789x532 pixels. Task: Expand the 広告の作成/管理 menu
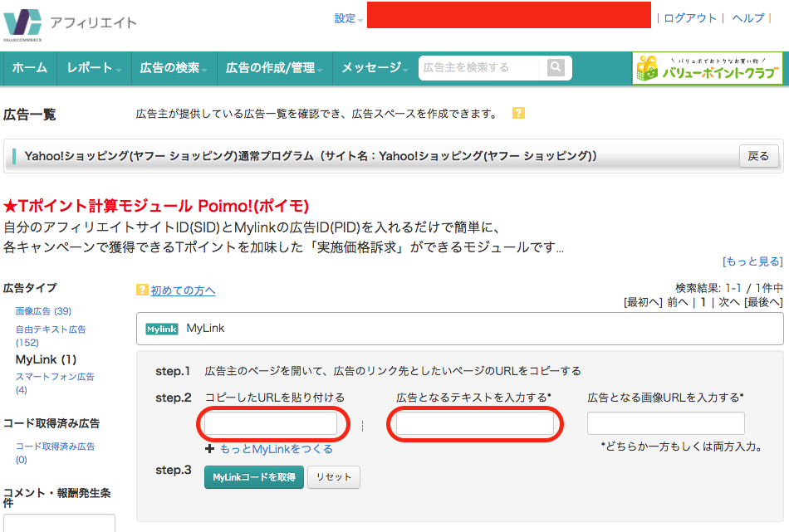(274, 68)
